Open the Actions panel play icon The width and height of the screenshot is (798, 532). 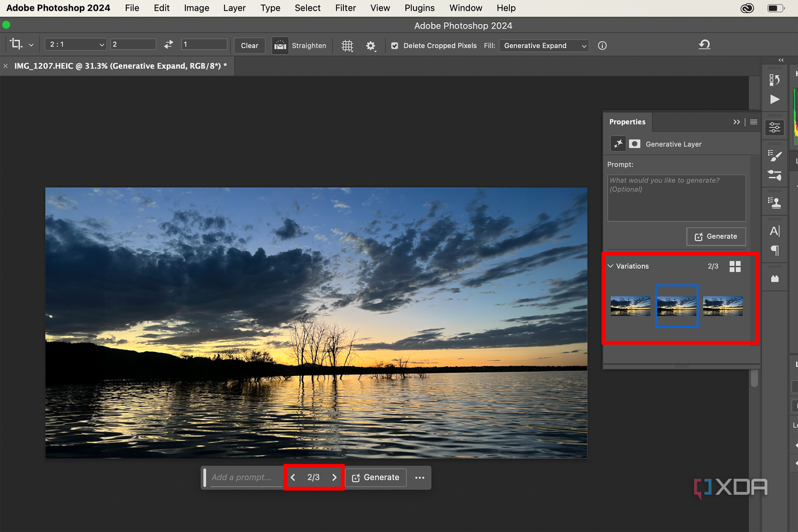point(774,99)
